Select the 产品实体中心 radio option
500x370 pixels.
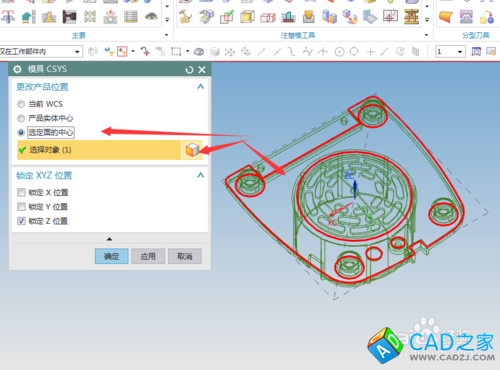pos(21,118)
